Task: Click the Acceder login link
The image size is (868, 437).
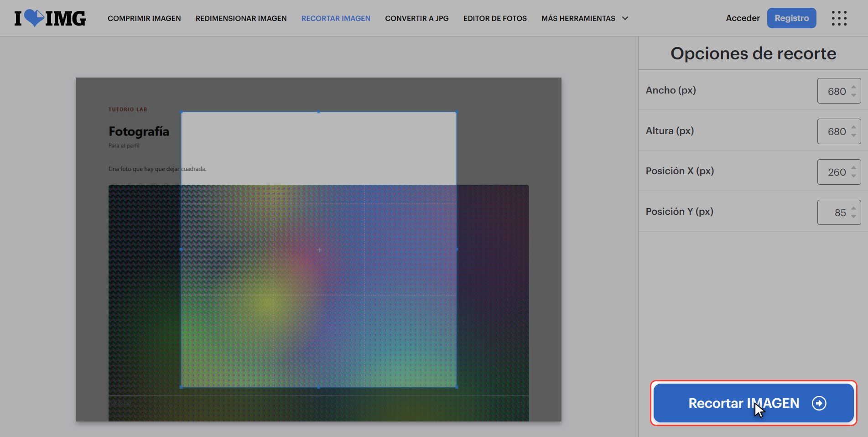Action: pos(743,18)
